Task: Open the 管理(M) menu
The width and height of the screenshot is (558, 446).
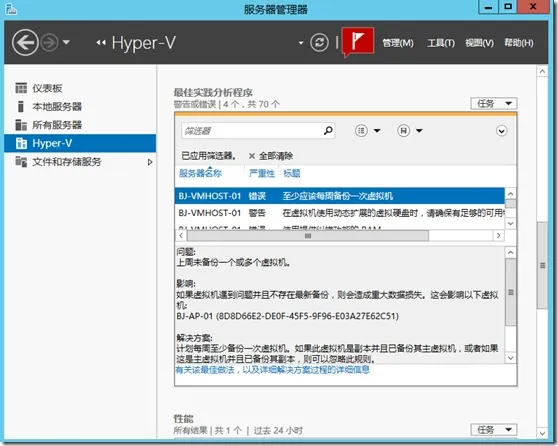Action: tap(398, 43)
